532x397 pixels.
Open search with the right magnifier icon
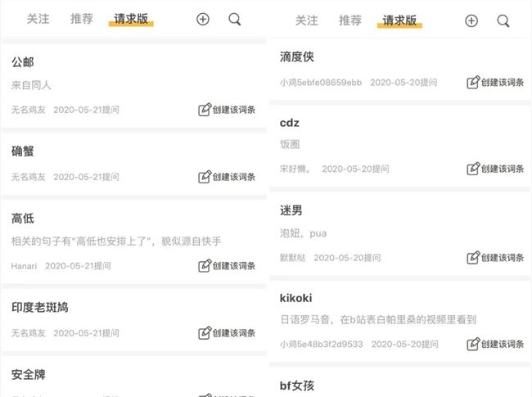click(x=503, y=21)
